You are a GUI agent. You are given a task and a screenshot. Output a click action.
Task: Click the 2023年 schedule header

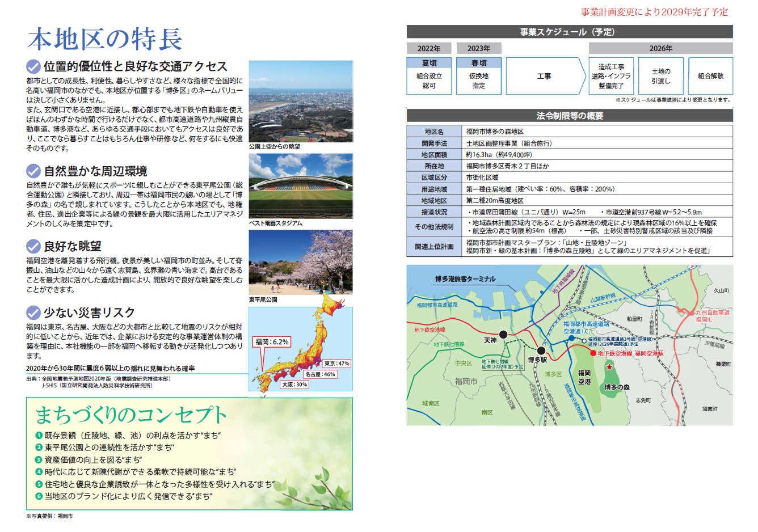tap(479, 49)
